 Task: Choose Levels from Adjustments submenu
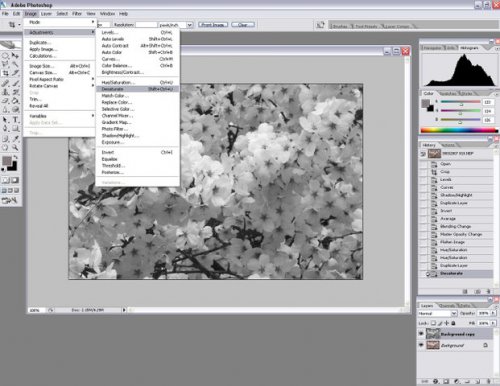(137, 32)
